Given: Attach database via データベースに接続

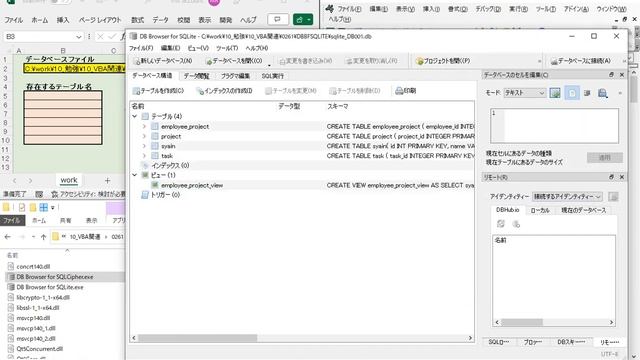Looking at the screenshot, I should click(x=580, y=61).
